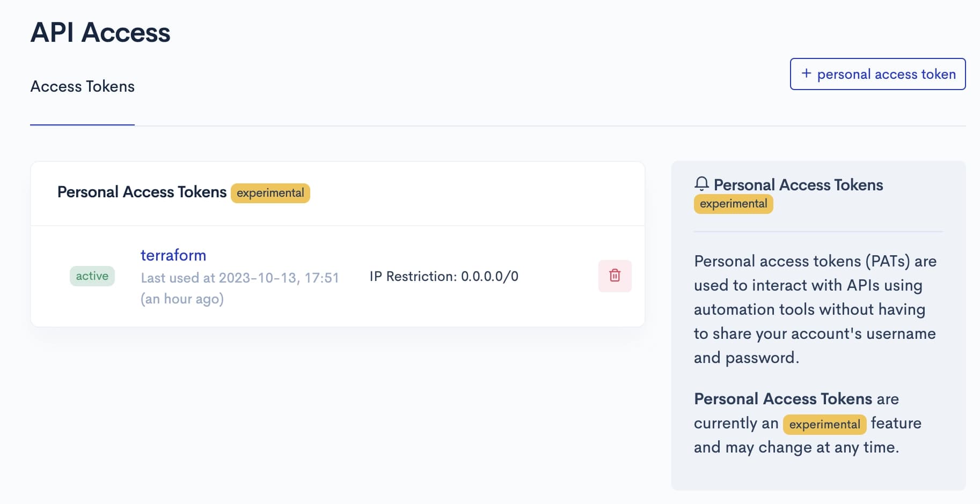Viewport: 980px width, 504px height.
Task: Click the plus icon on the personal access token button
Action: click(806, 74)
